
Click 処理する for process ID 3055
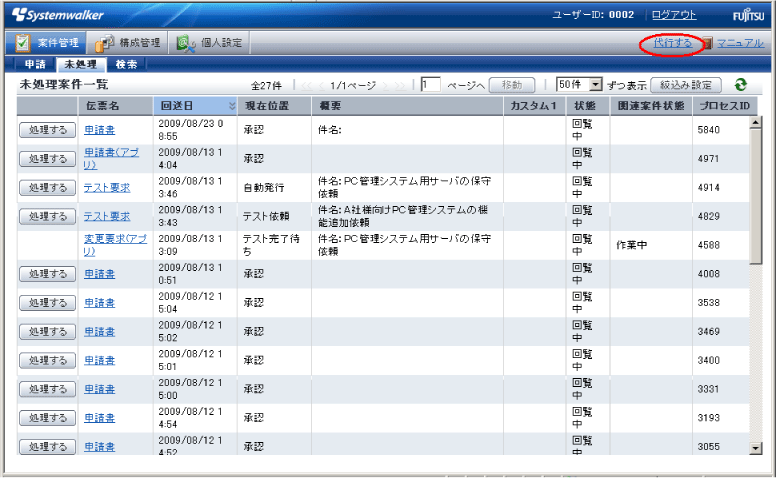48,446
